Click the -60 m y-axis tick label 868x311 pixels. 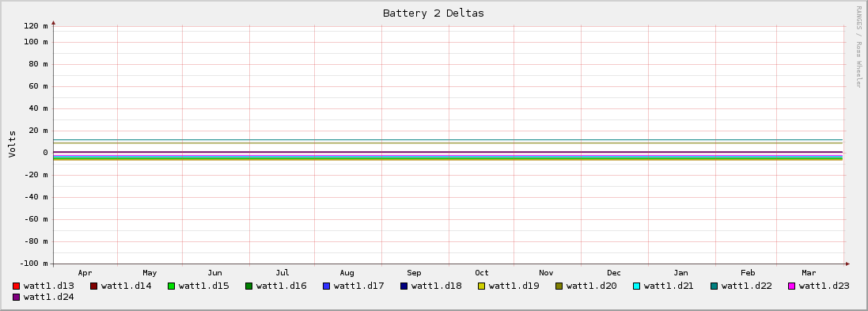[x=36, y=219]
